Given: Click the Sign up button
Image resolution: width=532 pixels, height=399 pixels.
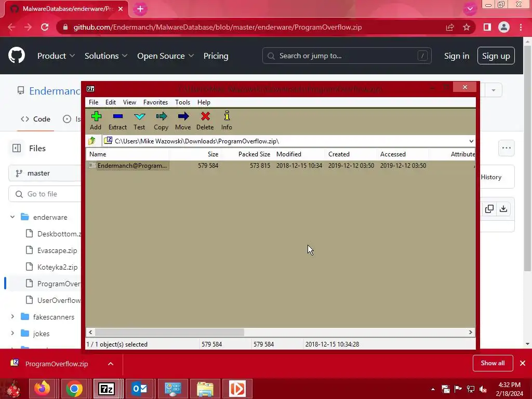Looking at the screenshot, I should pyautogui.click(x=496, y=56).
